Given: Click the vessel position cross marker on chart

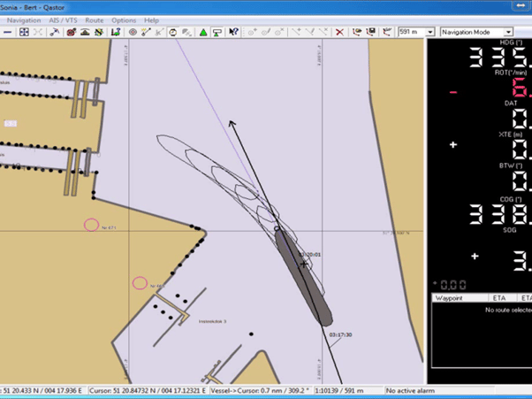Looking at the screenshot, I should coord(303,264).
